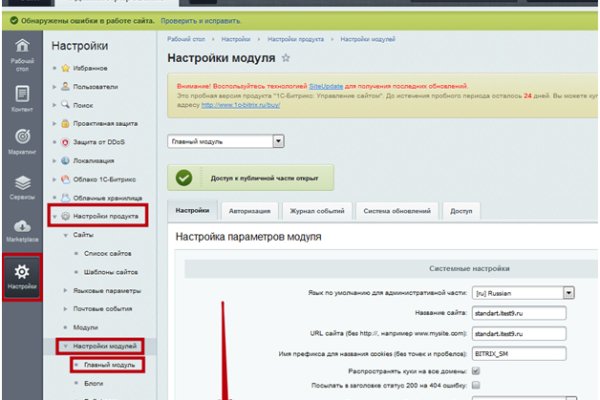This screenshot has height=400, width=600.
Task: Follow the SiteUpdate link in the warning
Action: (325, 87)
